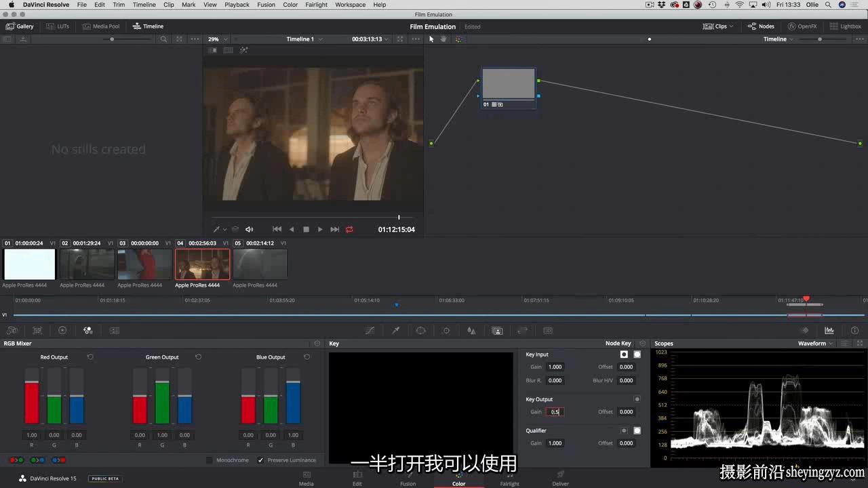Toggle the Nodes panel button
Viewport: 868px width, 488px height.
[761, 26]
